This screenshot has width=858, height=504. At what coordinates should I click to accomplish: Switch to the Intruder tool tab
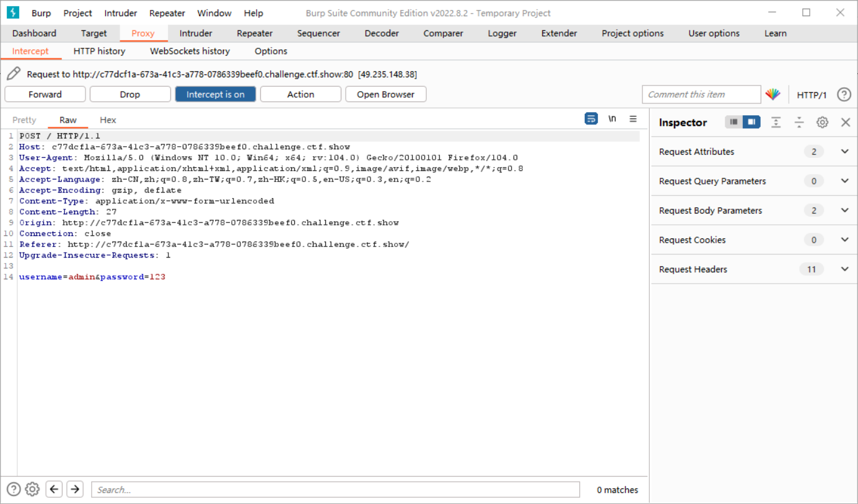pos(196,33)
